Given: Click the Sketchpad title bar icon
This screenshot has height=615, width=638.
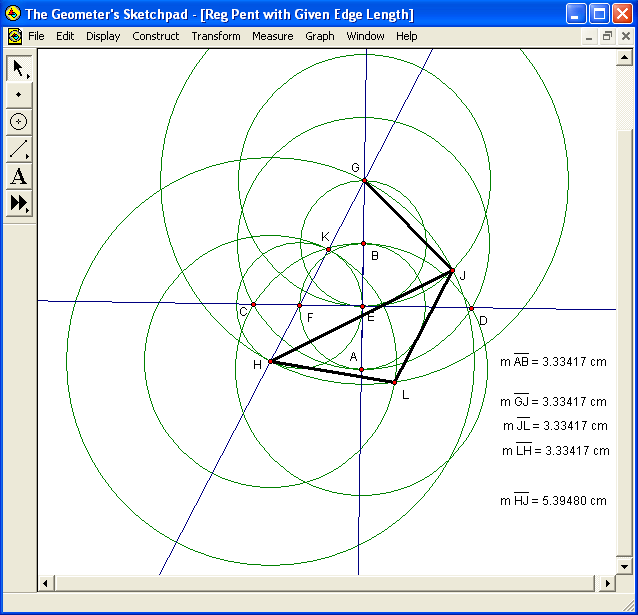Looking at the screenshot, I should pos(13,14).
